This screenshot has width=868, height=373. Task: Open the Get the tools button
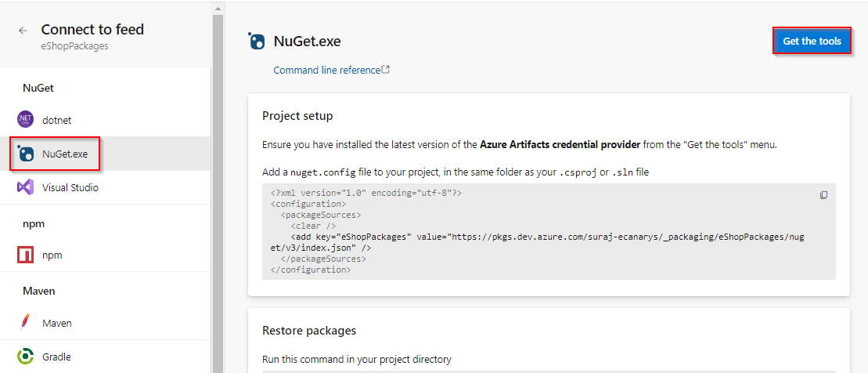(x=812, y=41)
